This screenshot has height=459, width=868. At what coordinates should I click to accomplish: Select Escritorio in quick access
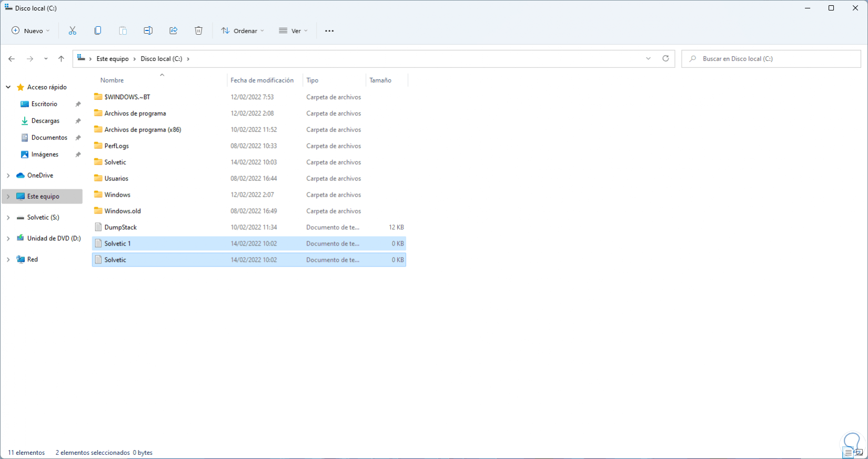[44, 104]
